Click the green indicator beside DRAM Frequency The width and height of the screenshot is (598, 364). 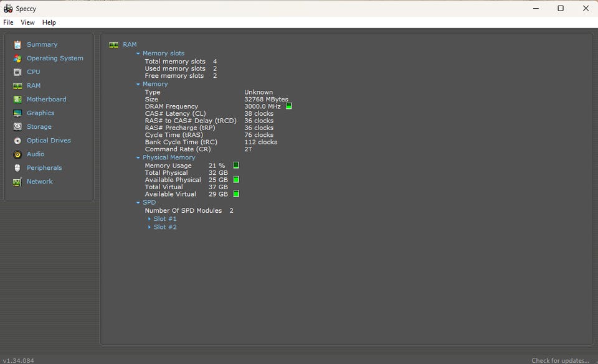click(288, 106)
